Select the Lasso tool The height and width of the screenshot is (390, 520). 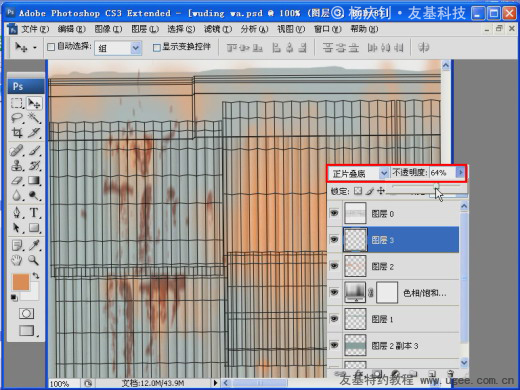click(x=17, y=118)
